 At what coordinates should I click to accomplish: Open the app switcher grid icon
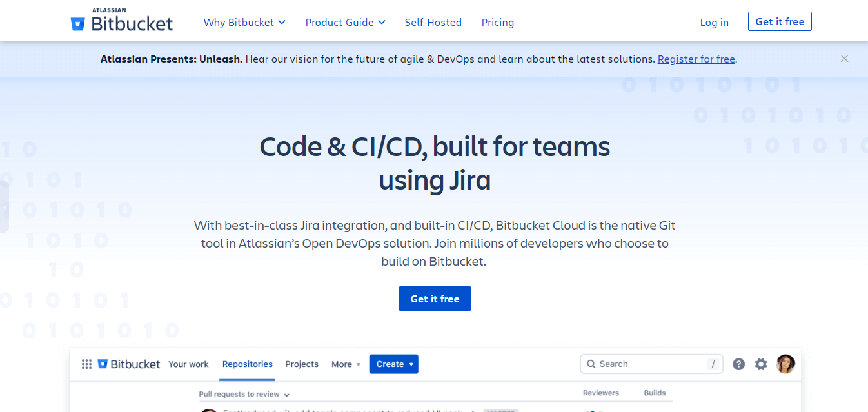(86, 364)
